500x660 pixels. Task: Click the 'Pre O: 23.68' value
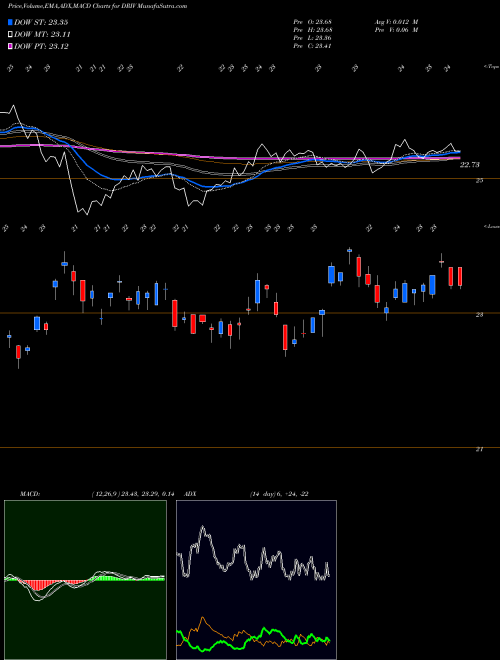(x=313, y=22)
